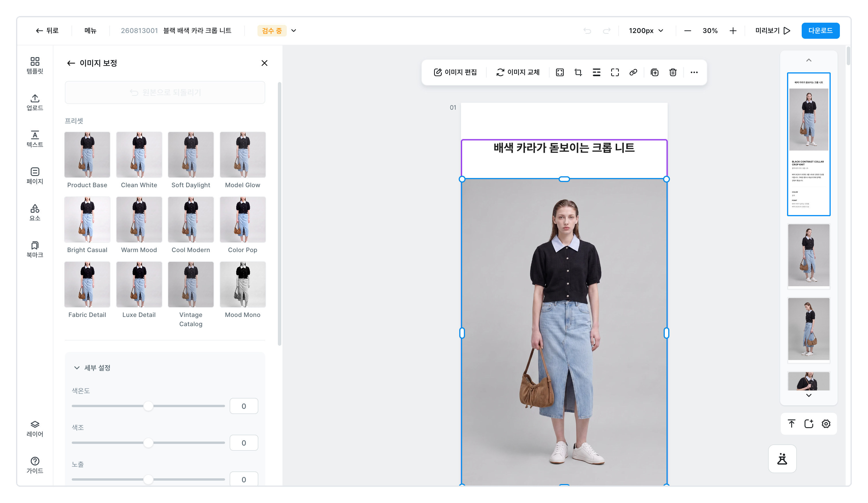The height and width of the screenshot is (503, 868).
Task: Click the 이미지 편집 button
Action: tap(455, 72)
